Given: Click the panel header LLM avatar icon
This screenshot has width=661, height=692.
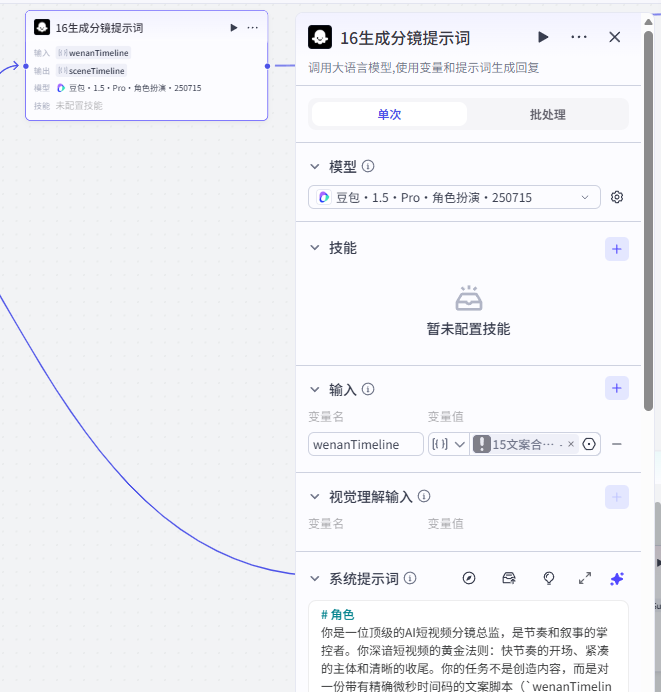Looking at the screenshot, I should [x=320, y=37].
